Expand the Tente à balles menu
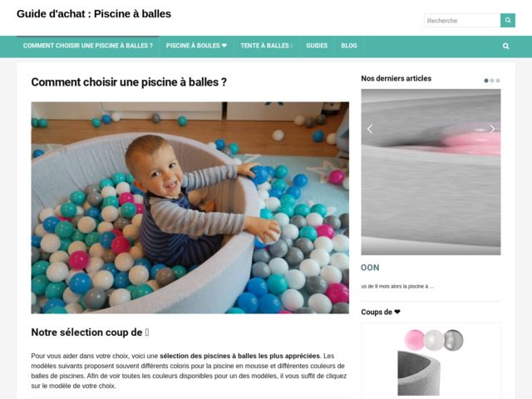This screenshot has height=399, width=532. [x=266, y=46]
